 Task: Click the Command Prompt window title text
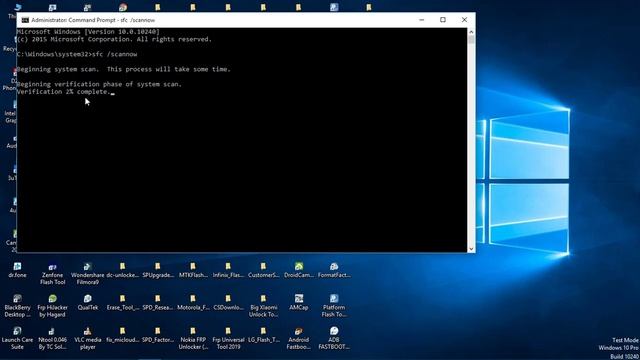pos(93,20)
